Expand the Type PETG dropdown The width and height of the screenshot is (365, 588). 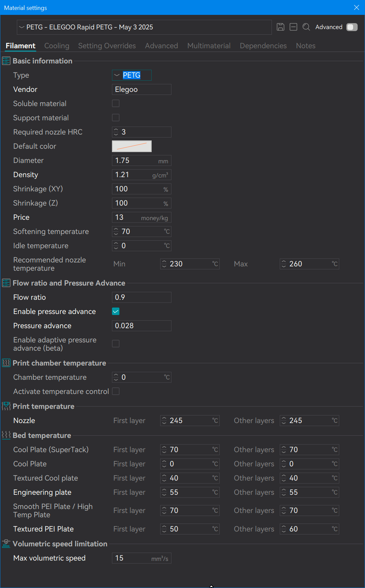132,75
